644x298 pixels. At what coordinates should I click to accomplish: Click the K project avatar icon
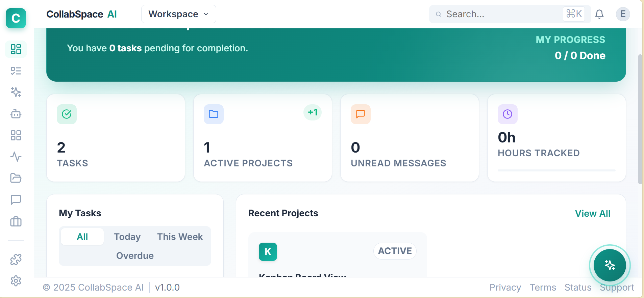(x=268, y=252)
